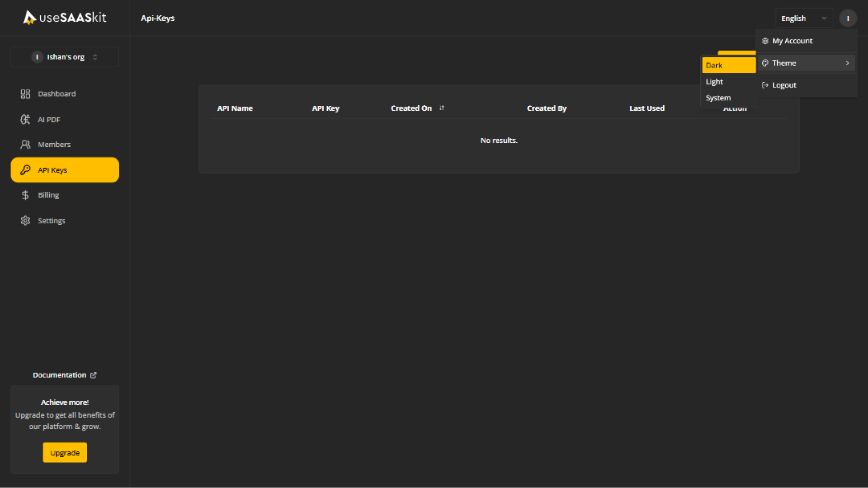
Task: Click the API Keys lock icon
Action: (25, 170)
